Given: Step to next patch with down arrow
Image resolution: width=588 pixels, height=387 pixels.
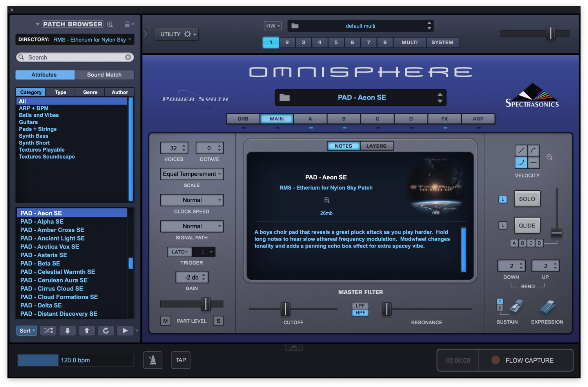Looking at the screenshot, I should click(67, 331).
